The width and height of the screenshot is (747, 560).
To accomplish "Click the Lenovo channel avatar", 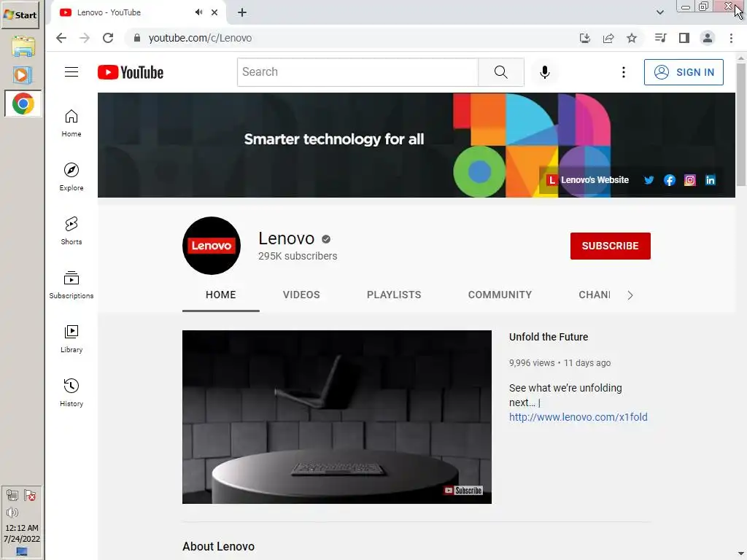I will [211, 246].
